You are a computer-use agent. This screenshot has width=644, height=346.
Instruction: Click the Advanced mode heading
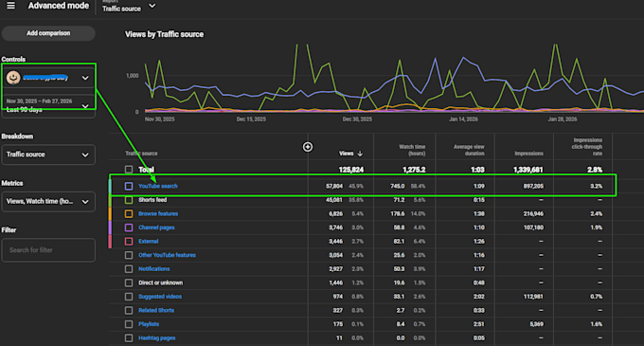[59, 6]
